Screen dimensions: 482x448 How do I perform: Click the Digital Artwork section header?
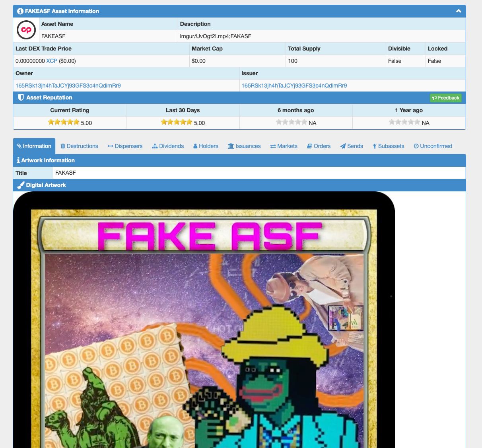239,185
